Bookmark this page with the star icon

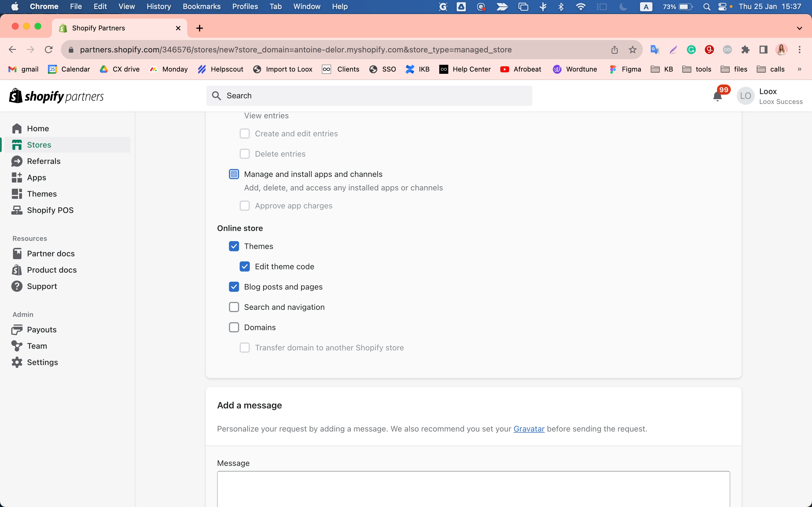point(632,50)
